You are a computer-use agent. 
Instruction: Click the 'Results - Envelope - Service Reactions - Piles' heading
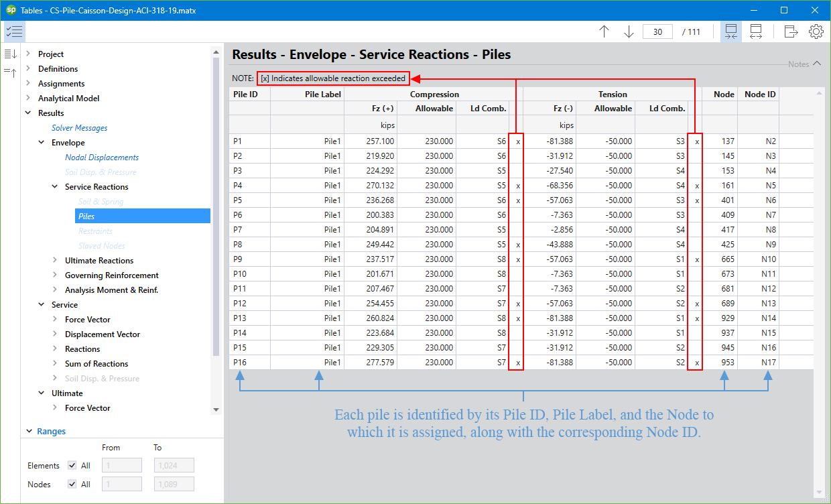coord(371,54)
